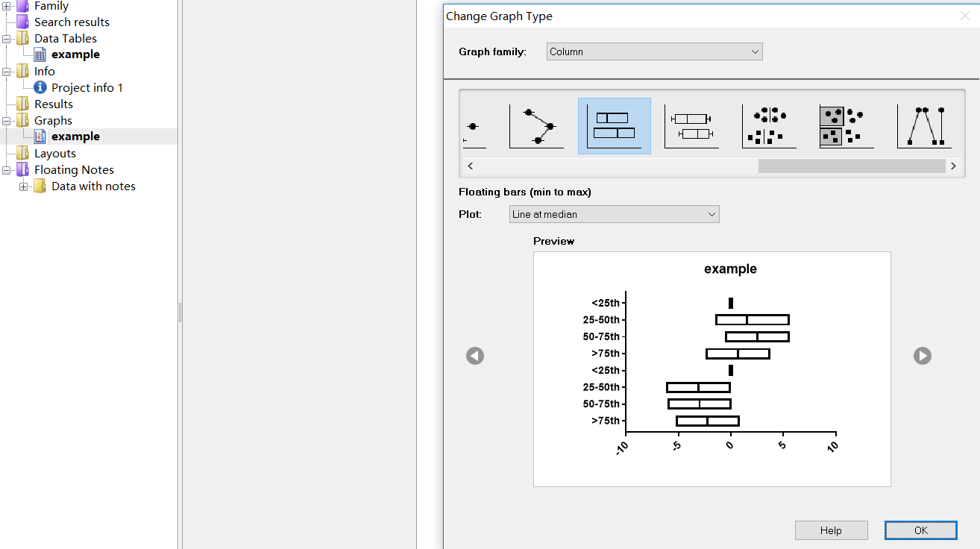Click the graph-type horizontal scrollbar thumb
Image resolution: width=980 pixels, height=549 pixels.
point(852,166)
